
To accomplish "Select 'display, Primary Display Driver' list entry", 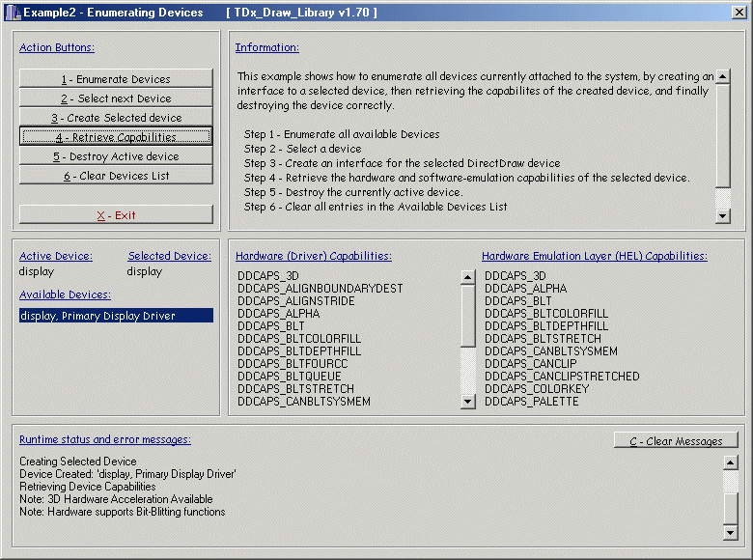I will [116, 316].
